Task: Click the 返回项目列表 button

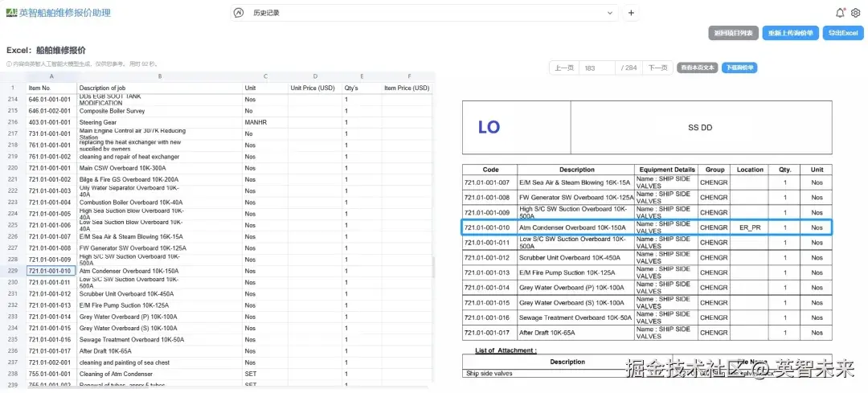Action: (733, 33)
